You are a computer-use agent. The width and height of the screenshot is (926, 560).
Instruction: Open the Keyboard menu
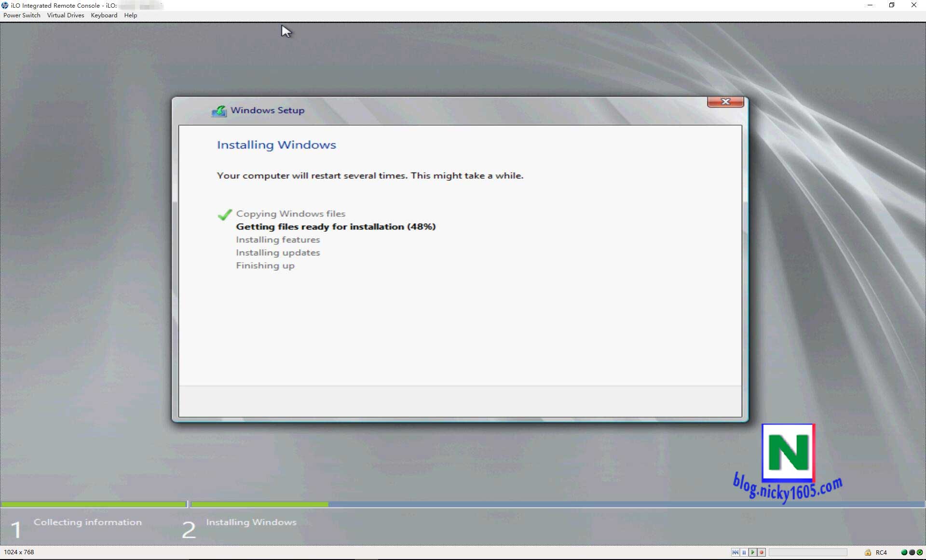pyautogui.click(x=104, y=15)
